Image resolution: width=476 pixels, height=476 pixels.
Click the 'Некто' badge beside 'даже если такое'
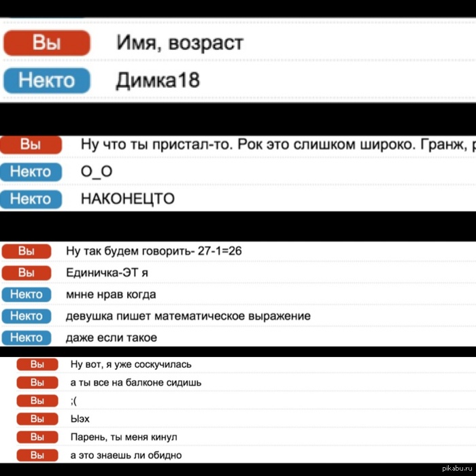pyautogui.click(x=27, y=337)
